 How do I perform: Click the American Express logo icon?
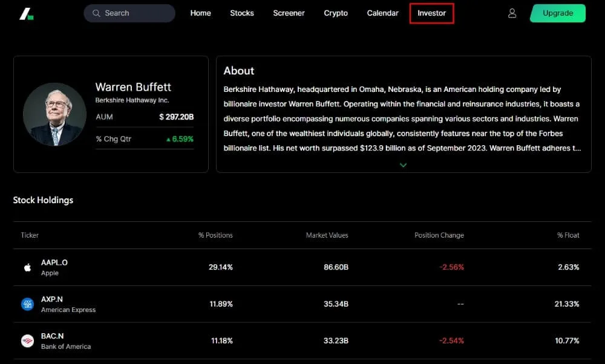tap(27, 304)
